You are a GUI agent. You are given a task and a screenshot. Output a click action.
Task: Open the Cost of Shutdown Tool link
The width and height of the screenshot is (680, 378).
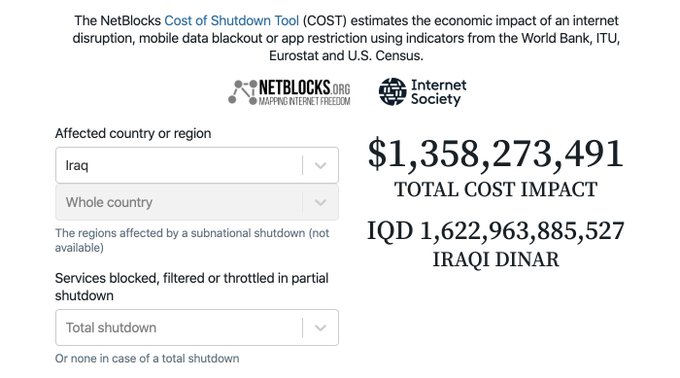pos(232,20)
